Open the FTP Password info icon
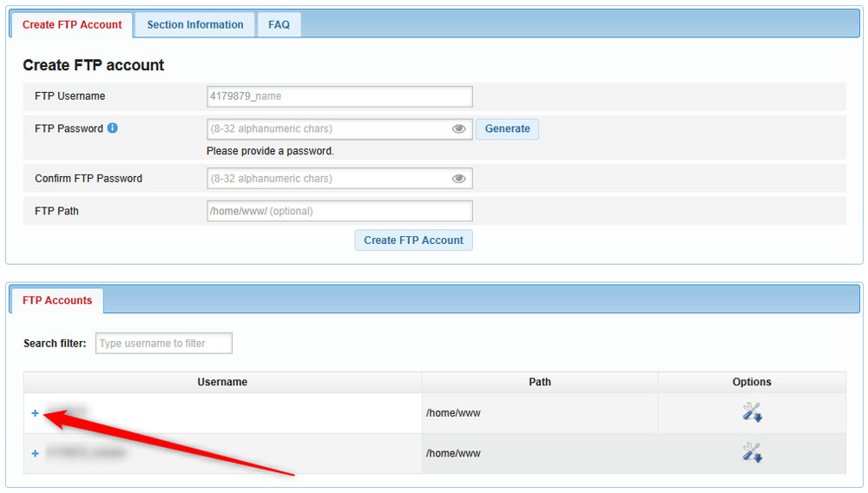Viewport: 868px width, 493px height. 112,128
